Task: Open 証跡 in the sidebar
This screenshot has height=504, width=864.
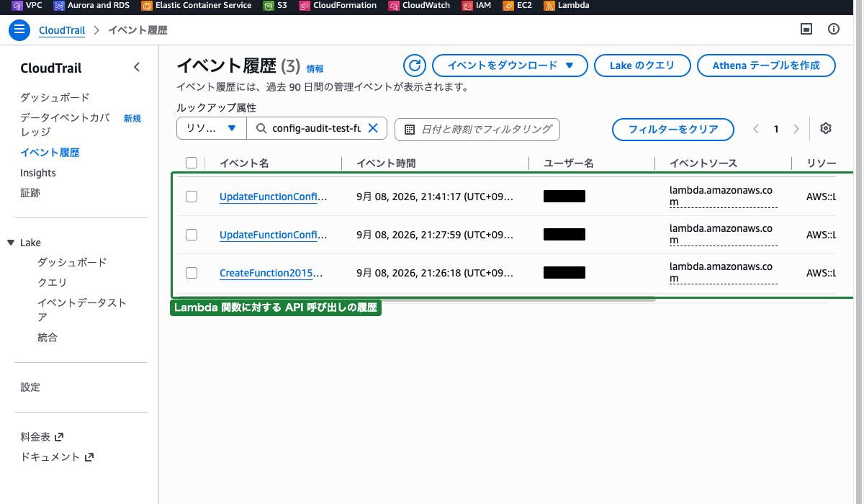Action: (x=30, y=193)
